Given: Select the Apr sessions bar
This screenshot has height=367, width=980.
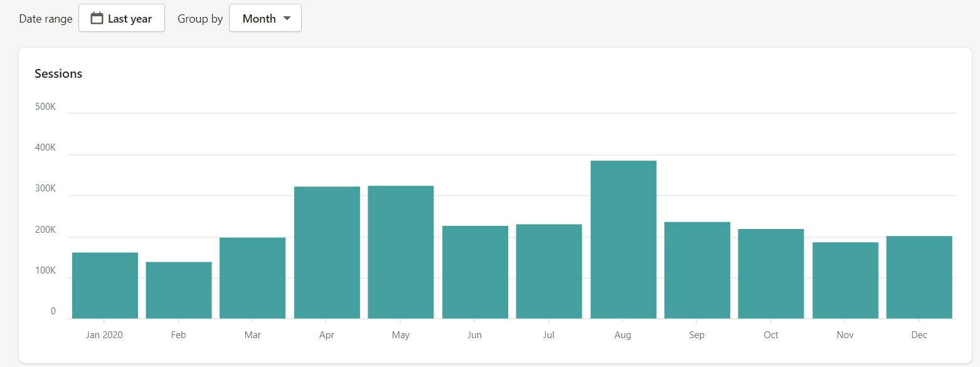Looking at the screenshot, I should coord(327,253).
